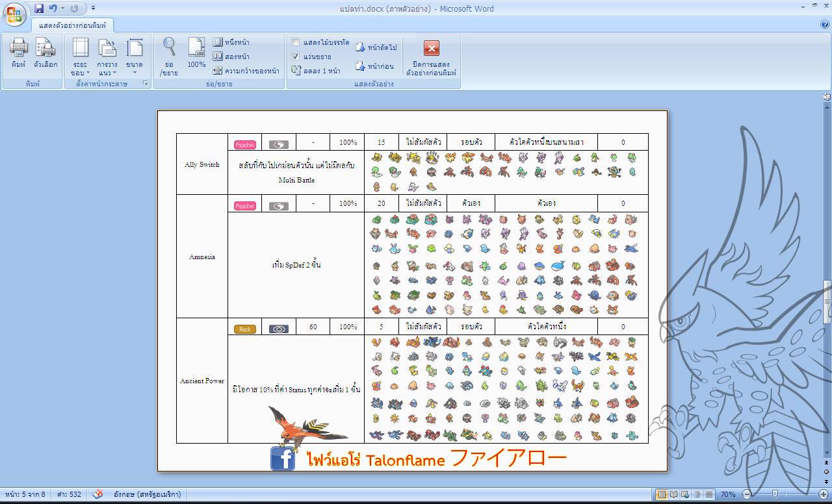Click the zoom slider handle in status bar
This screenshot has height=504, width=832.
coord(775,494)
